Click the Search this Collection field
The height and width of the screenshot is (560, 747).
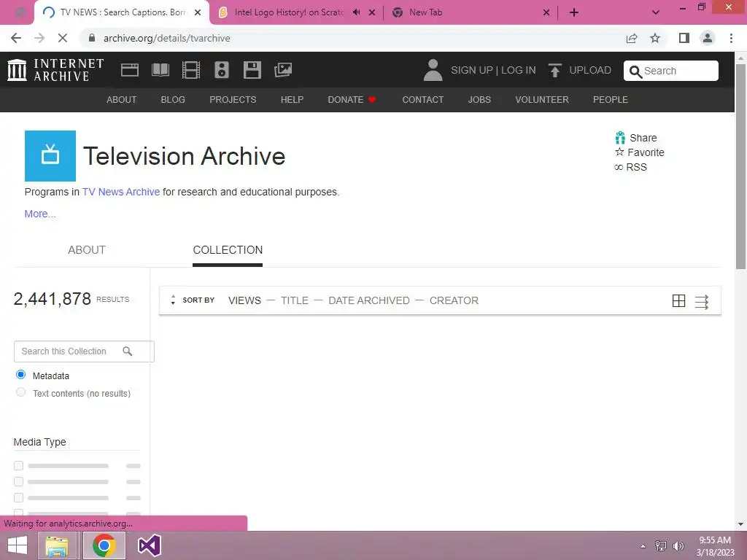click(84, 351)
